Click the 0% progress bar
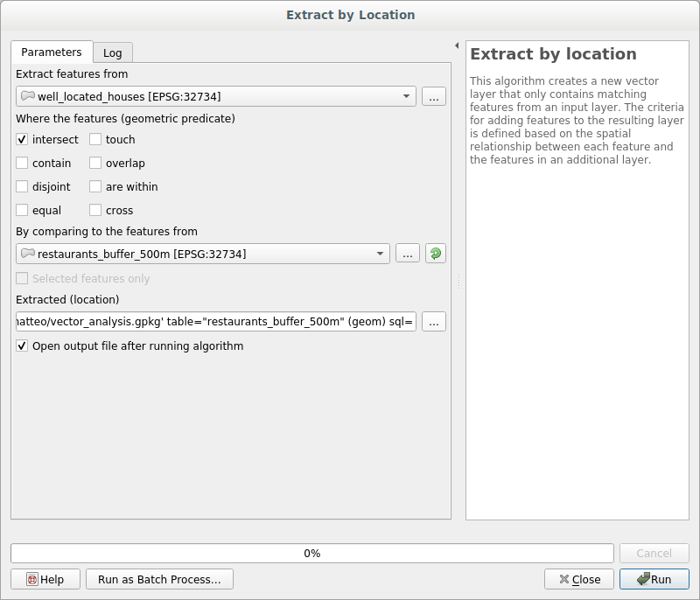This screenshot has width=700, height=600. click(x=311, y=554)
